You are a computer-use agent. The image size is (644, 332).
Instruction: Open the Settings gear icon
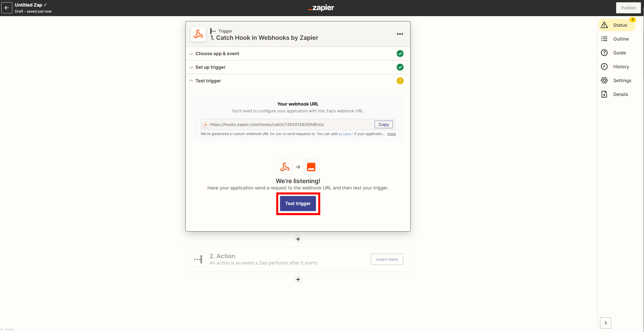click(x=604, y=80)
